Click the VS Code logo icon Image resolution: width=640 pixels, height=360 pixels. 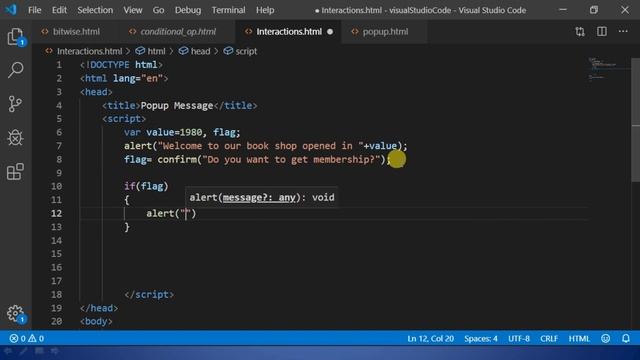(x=11, y=9)
